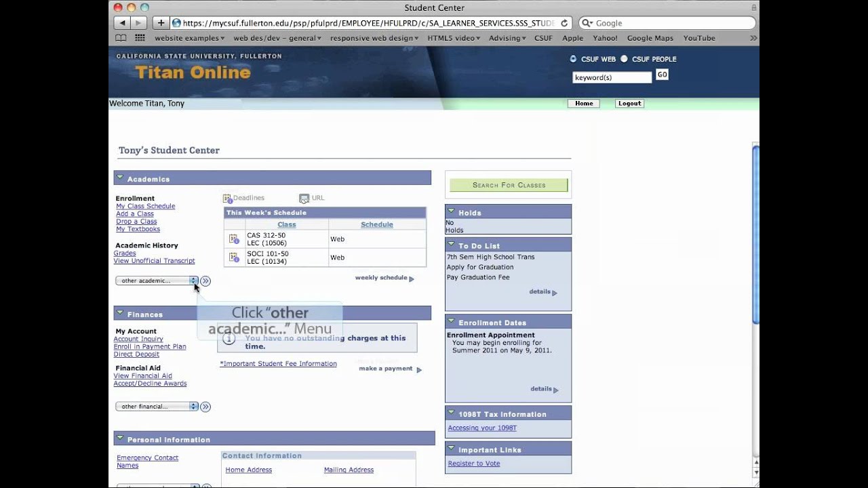Click the GO search button
The image size is (868, 488).
pyautogui.click(x=662, y=75)
